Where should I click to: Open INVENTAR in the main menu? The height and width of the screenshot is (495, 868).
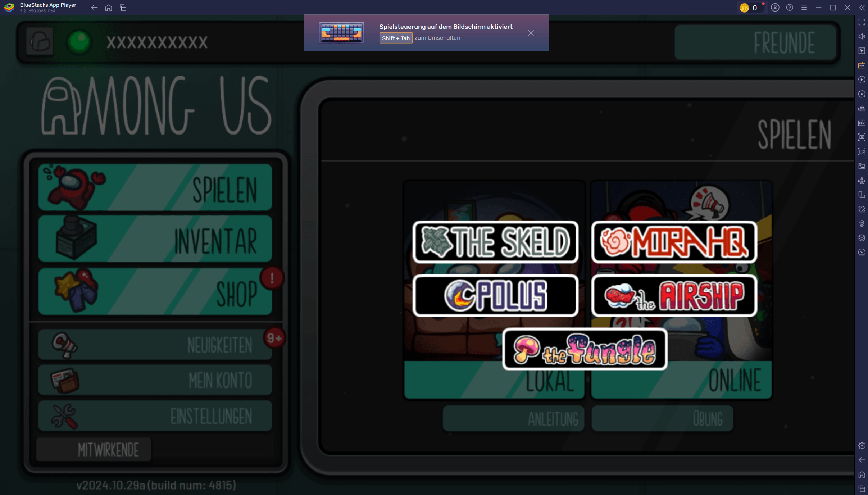click(155, 239)
